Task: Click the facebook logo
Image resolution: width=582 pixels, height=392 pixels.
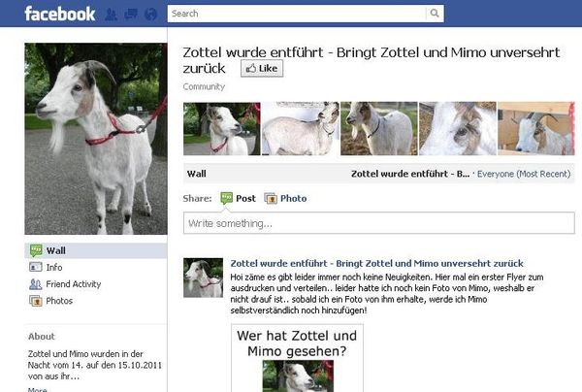Action: tap(60, 14)
